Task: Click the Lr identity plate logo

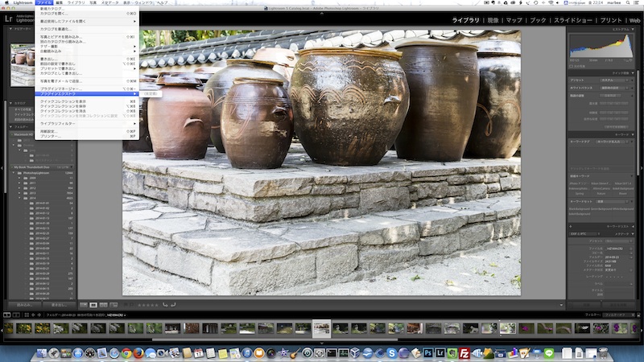Action: coord(8,19)
